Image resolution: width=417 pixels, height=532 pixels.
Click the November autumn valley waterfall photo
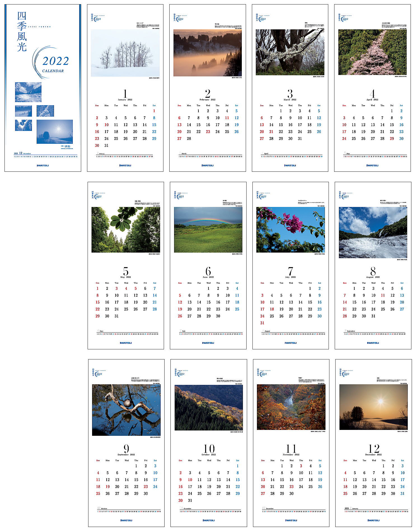(x=291, y=407)
